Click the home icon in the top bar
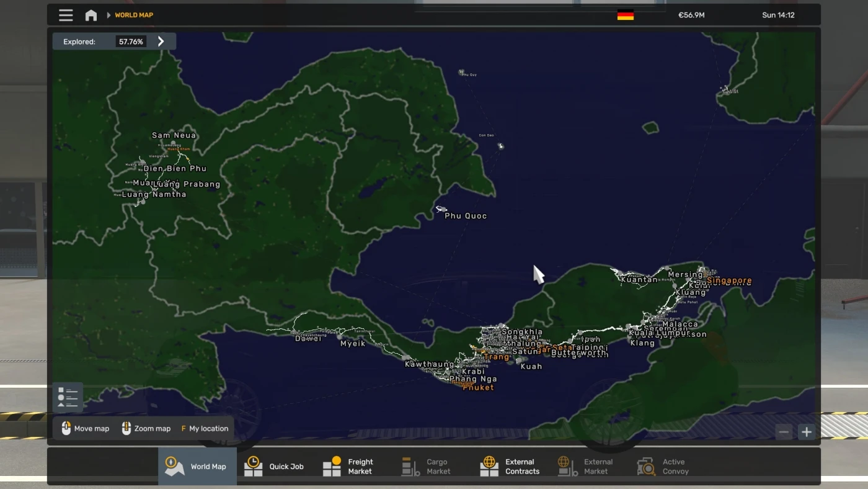Image resolution: width=868 pixels, height=489 pixels. click(91, 15)
